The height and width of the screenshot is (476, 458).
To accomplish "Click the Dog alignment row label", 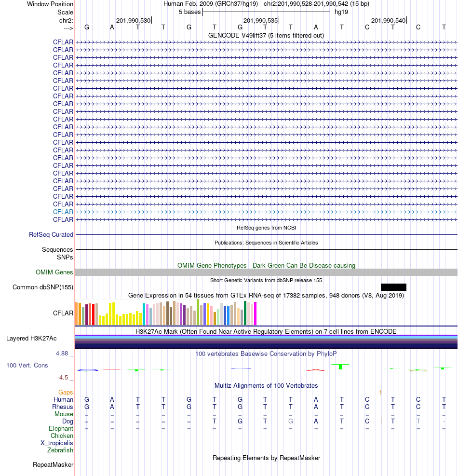I will click(x=67, y=422).
